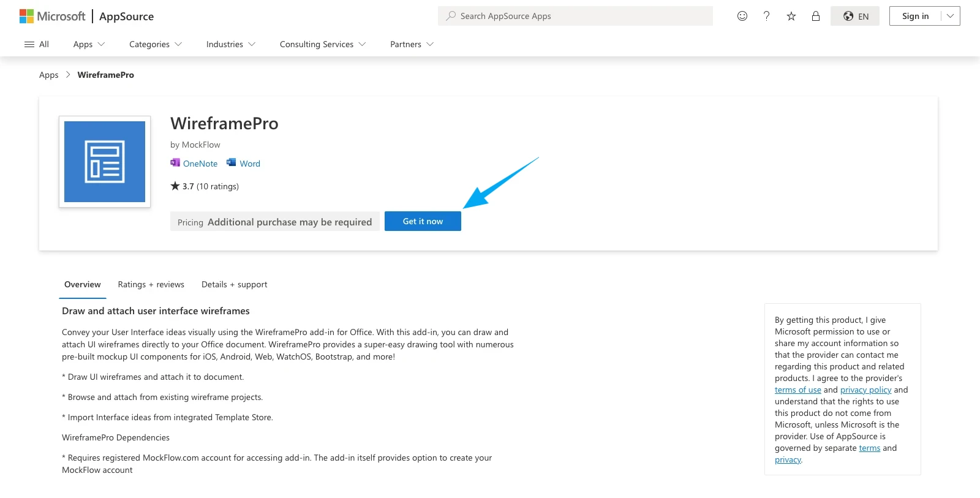Go to Apps in the breadcrumb
Viewport: 980px width, 498px height.
[49, 75]
